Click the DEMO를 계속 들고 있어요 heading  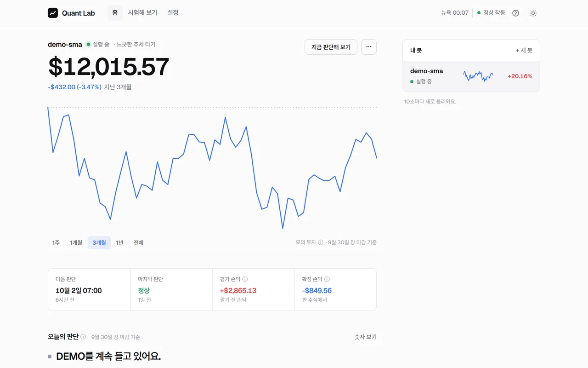108,356
